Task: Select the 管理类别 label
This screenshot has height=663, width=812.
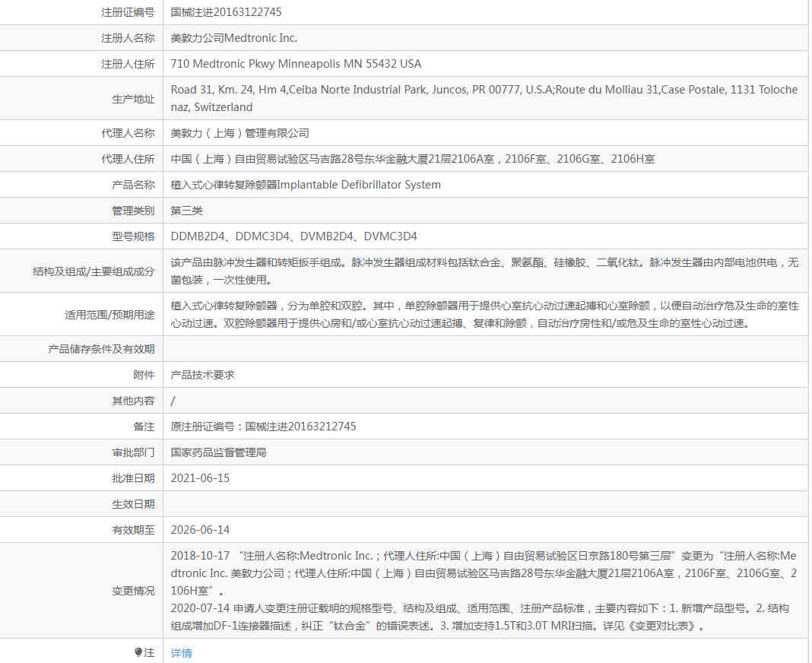Action: [133, 211]
